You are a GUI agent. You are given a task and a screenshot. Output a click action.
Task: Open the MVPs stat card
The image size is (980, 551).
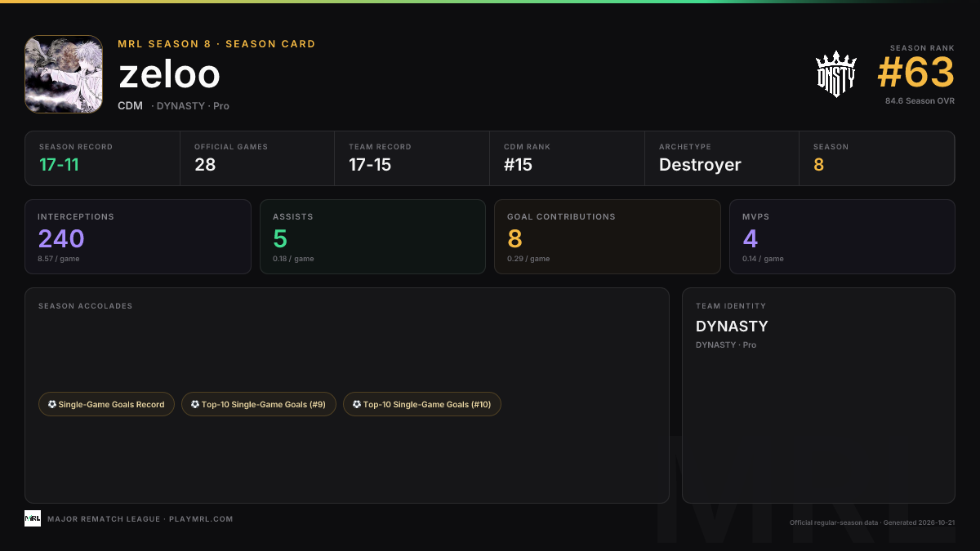842,237
